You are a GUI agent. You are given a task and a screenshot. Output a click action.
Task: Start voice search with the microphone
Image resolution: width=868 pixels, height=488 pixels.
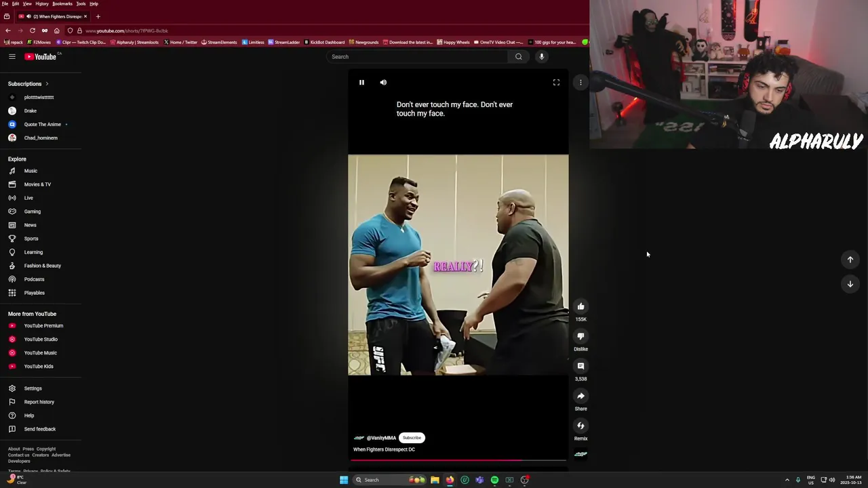[541, 56]
